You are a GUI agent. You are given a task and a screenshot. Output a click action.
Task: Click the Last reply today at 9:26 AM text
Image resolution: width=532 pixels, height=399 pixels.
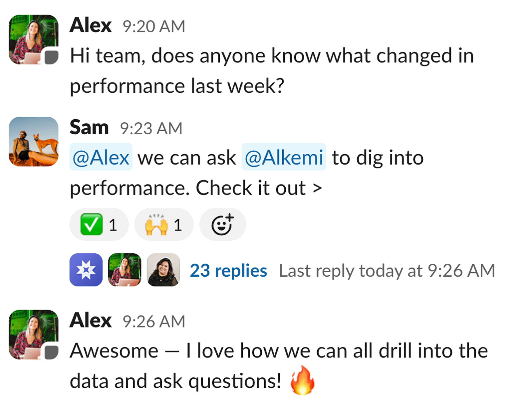point(387,271)
